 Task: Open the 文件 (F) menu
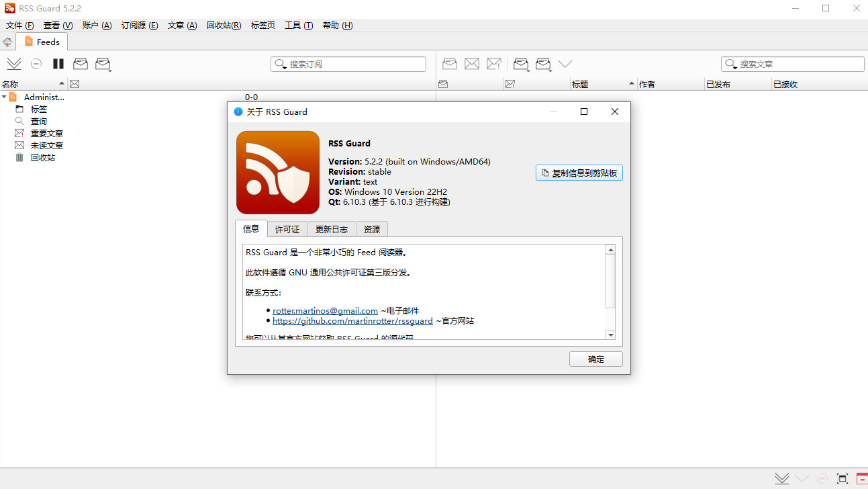pyautogui.click(x=20, y=26)
